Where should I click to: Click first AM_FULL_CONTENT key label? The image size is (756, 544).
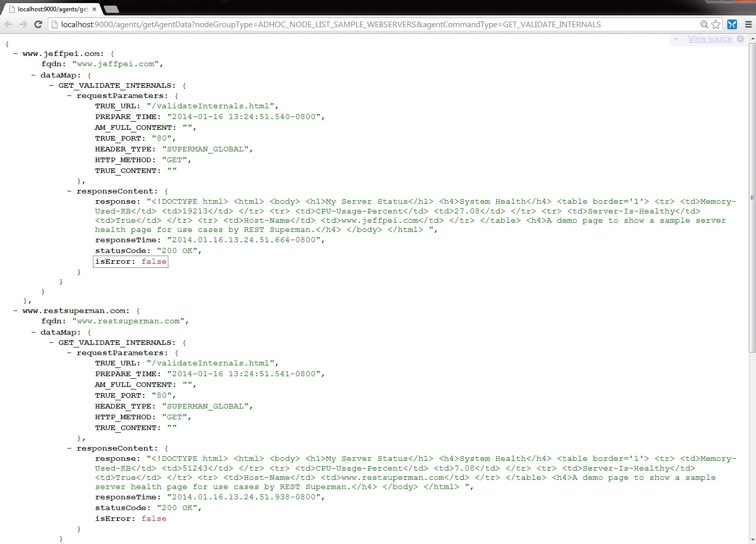(135, 127)
